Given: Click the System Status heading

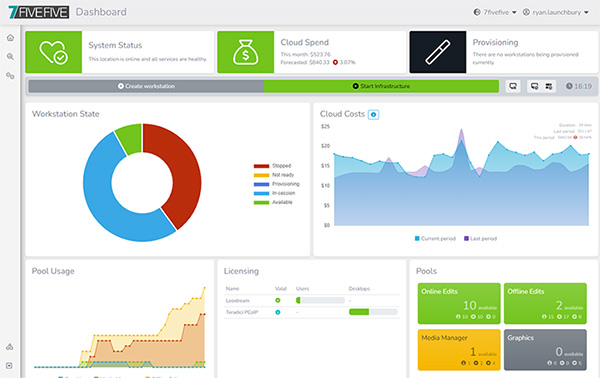Looking at the screenshot, I should pos(115,45).
